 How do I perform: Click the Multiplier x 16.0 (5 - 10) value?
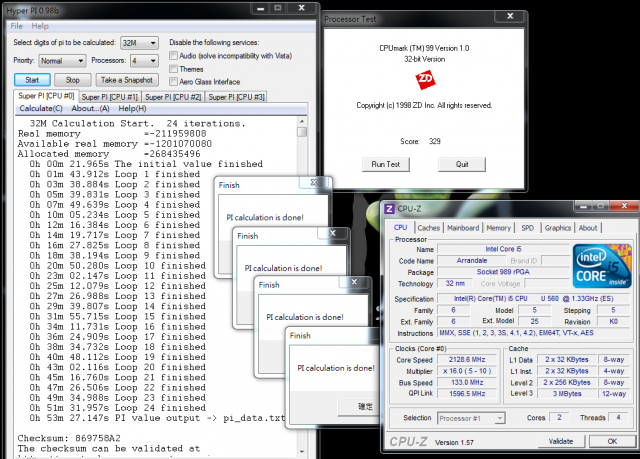coord(467,371)
